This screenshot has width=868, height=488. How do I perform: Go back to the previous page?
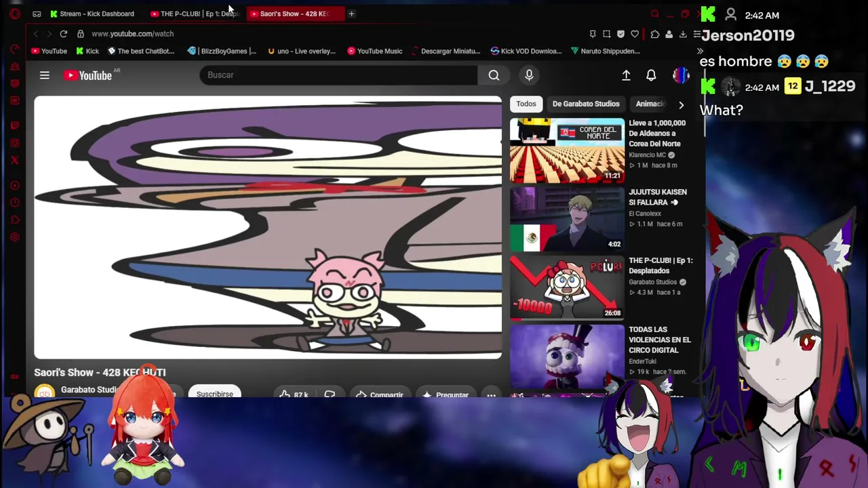(35, 33)
